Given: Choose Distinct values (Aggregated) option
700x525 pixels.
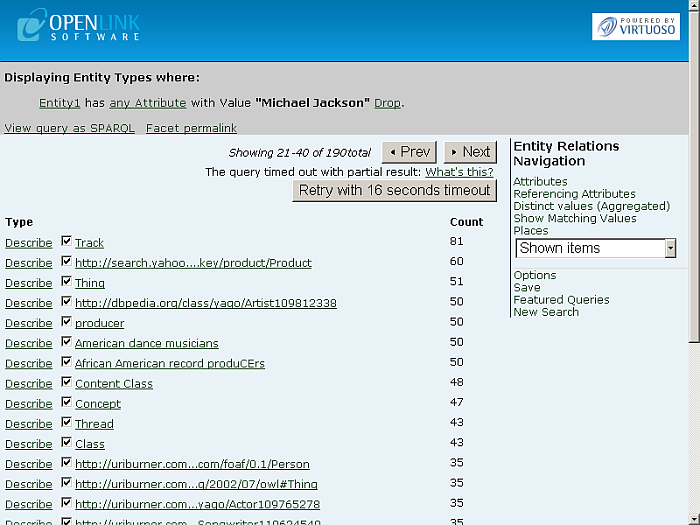Looking at the screenshot, I should pos(591,206).
